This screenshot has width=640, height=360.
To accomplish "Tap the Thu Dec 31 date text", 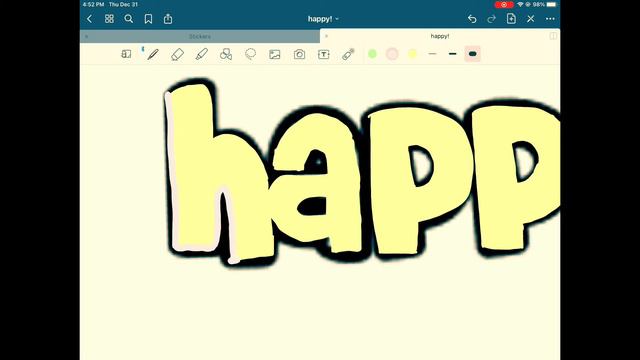I will tap(123, 4).
